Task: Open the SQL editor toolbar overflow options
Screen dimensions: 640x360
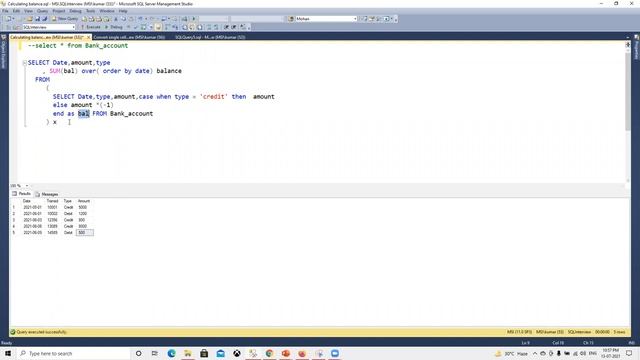Action: [x=249, y=27]
